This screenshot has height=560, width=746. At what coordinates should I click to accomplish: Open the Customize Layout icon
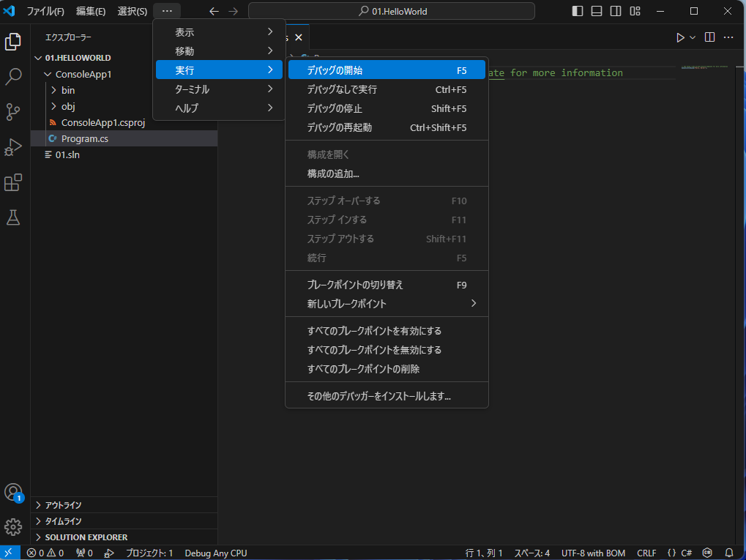(635, 11)
